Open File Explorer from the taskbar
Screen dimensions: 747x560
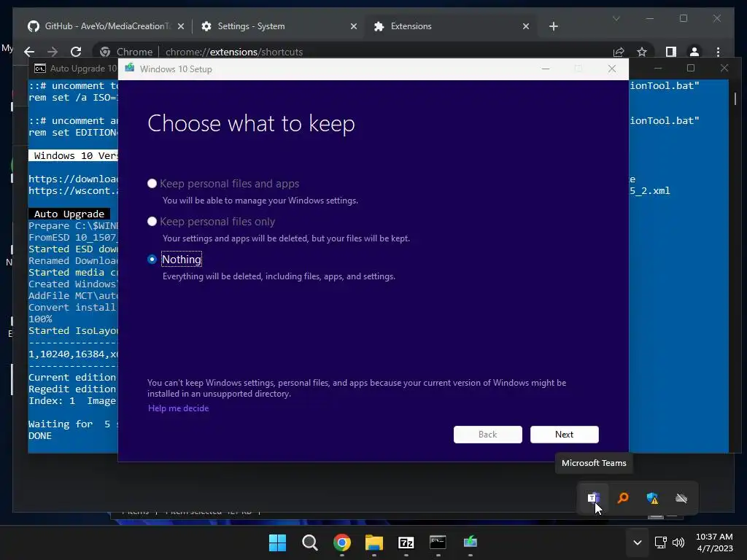374,542
